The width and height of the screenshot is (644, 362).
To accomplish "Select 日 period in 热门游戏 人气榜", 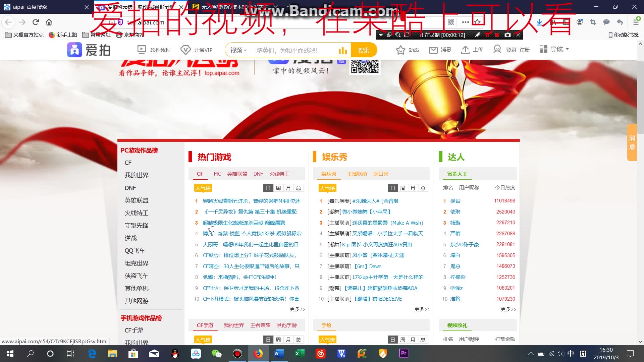I will [268, 188].
